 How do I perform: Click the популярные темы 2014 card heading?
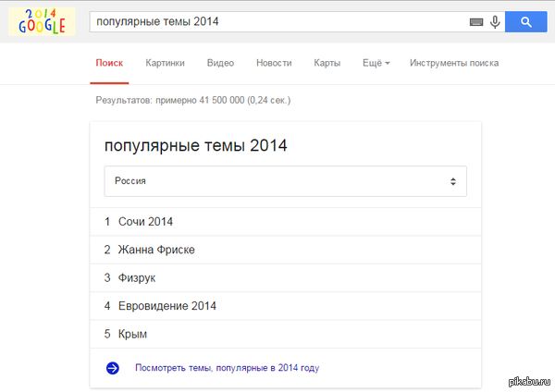(x=196, y=146)
